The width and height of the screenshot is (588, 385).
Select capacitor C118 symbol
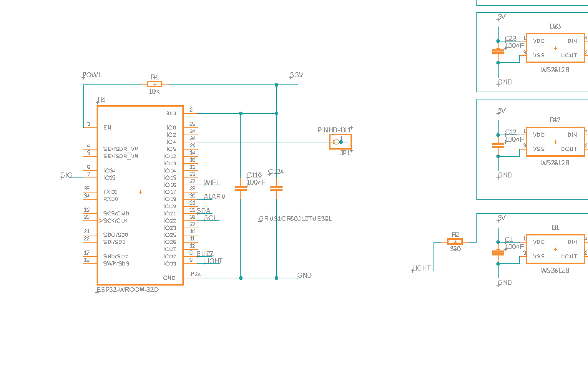tap(241, 188)
